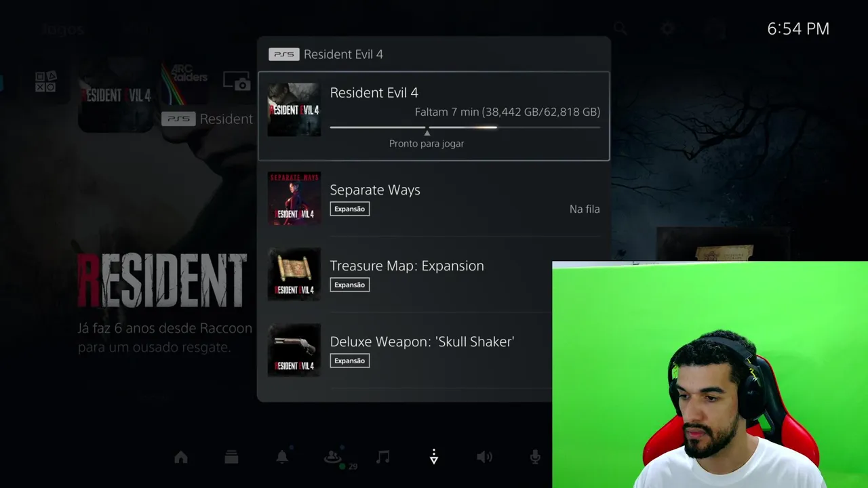Click the Treasure Map cover thumbnail

pos(294,274)
